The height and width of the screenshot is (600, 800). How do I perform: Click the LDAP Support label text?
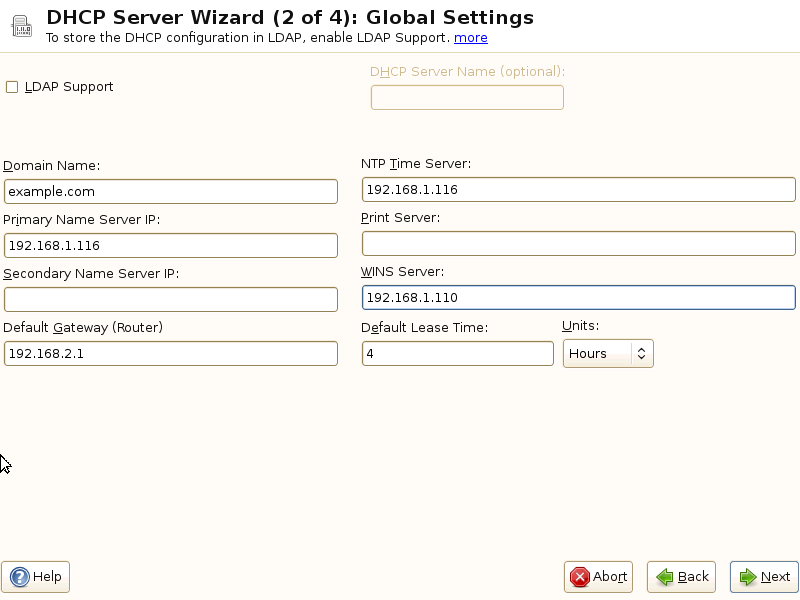pos(69,87)
